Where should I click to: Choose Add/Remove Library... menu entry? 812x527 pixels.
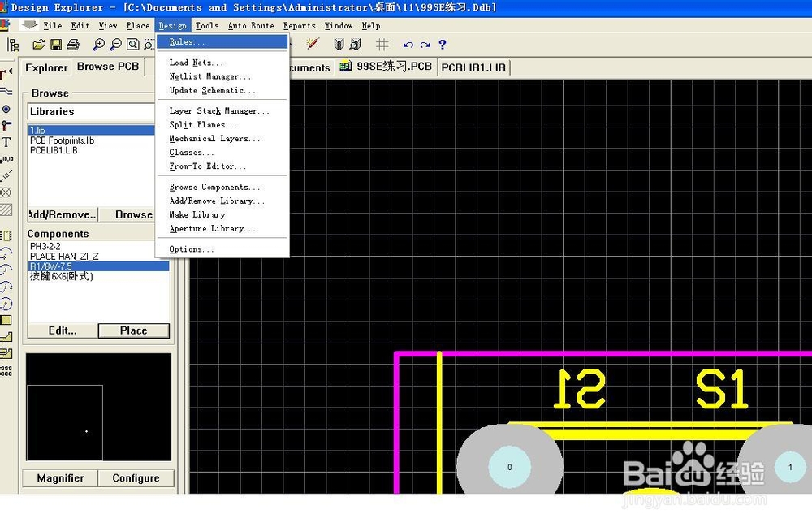click(222, 201)
